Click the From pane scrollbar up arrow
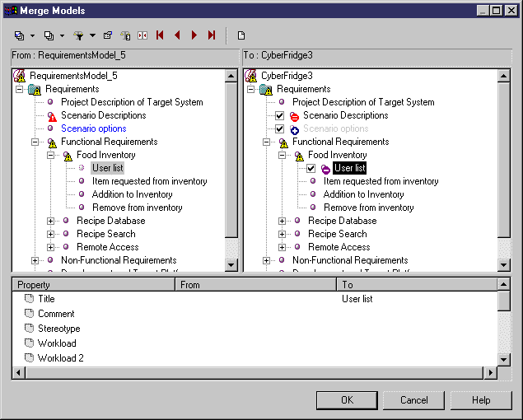The height and width of the screenshot is (420, 523). pyautogui.click(x=231, y=76)
